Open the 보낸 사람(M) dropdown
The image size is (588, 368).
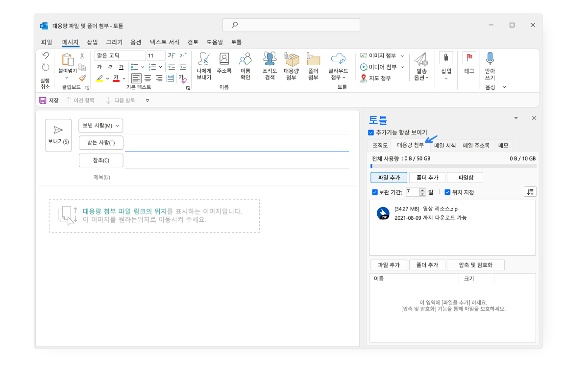click(x=101, y=126)
